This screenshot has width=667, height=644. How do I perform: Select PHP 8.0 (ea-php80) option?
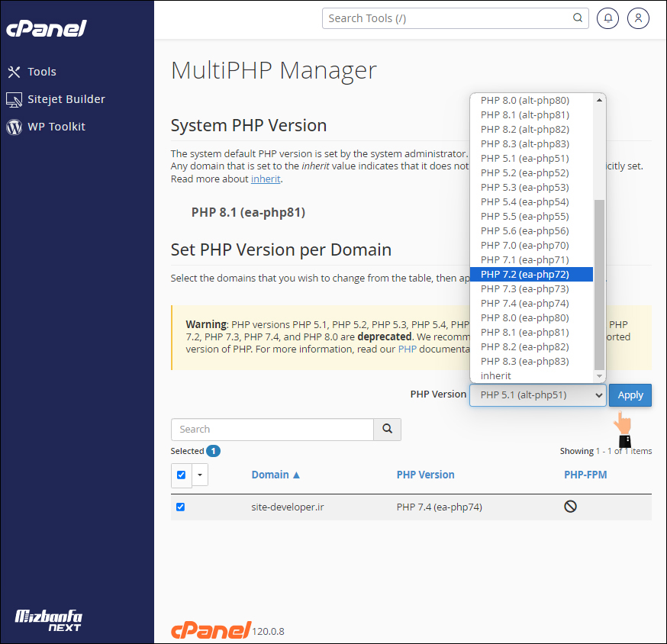[x=531, y=317]
